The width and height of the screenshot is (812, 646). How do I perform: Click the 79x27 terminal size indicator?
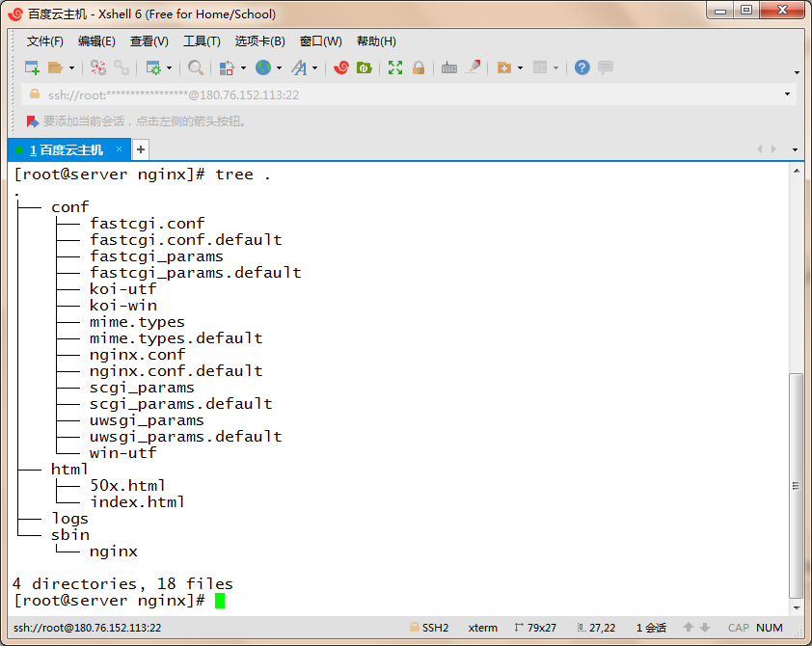(x=535, y=628)
